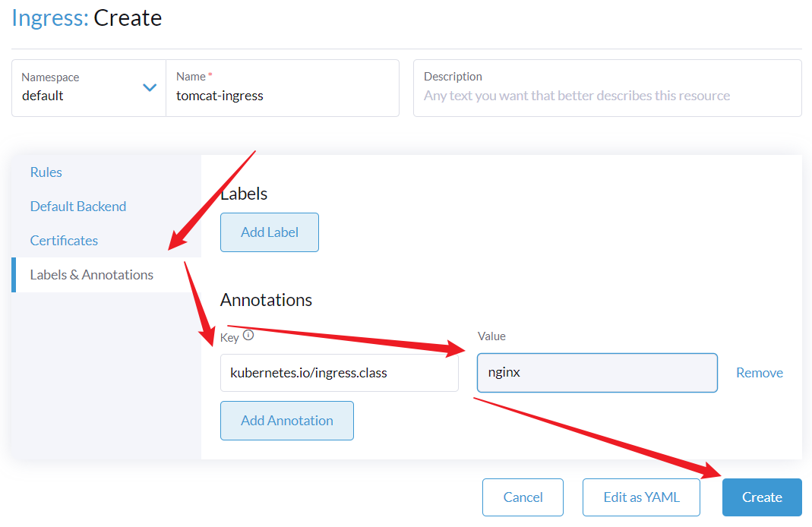Screen dimensions: 812x527
Task: Select the 'default' namespace value
Action: (43, 96)
